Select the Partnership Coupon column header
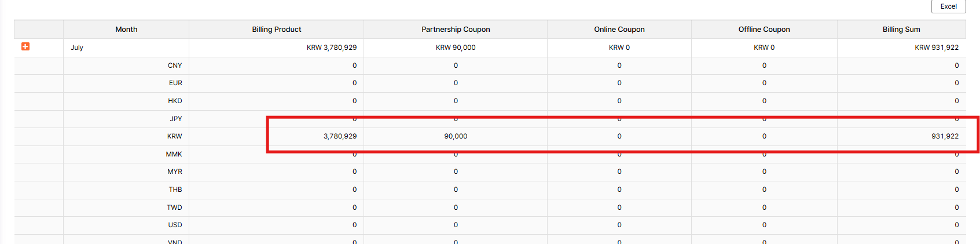 coord(456,30)
